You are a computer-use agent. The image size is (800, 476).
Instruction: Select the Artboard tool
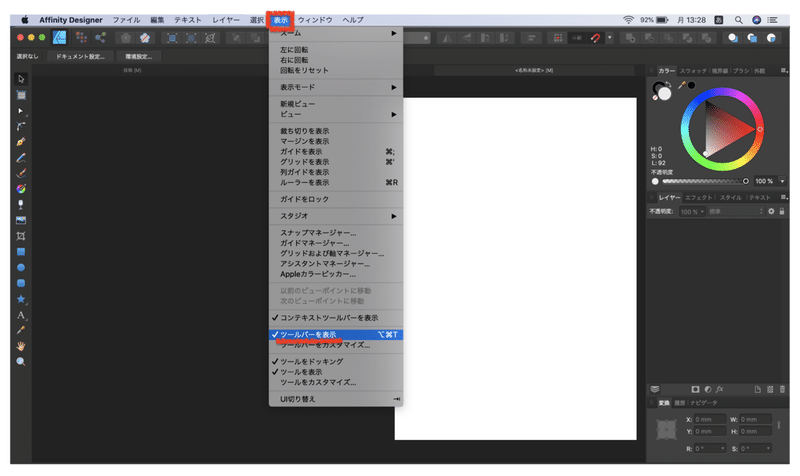(21, 95)
